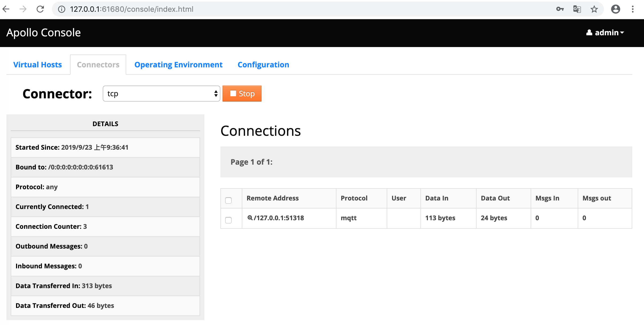The width and height of the screenshot is (644, 325).
Task: Go back with browser back arrow
Action: point(6,9)
